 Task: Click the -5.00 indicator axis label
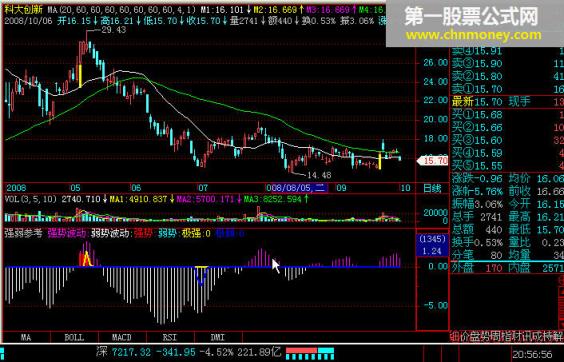(435, 306)
